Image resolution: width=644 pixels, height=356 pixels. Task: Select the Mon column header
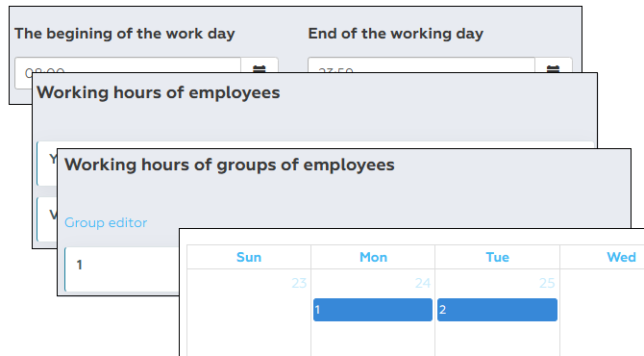point(373,257)
